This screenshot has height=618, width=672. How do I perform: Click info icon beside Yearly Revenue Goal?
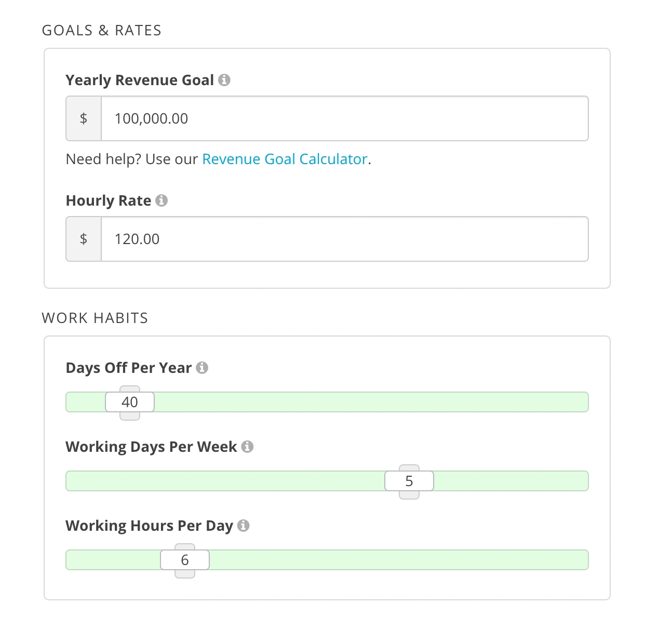tap(224, 80)
